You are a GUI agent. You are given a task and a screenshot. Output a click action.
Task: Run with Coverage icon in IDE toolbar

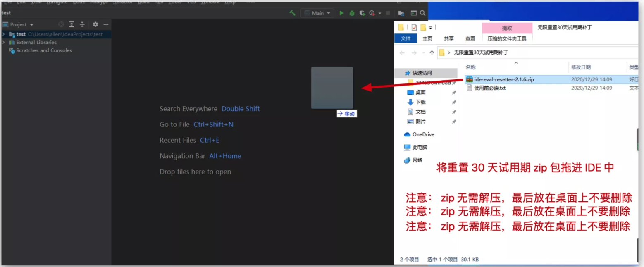pos(362,13)
